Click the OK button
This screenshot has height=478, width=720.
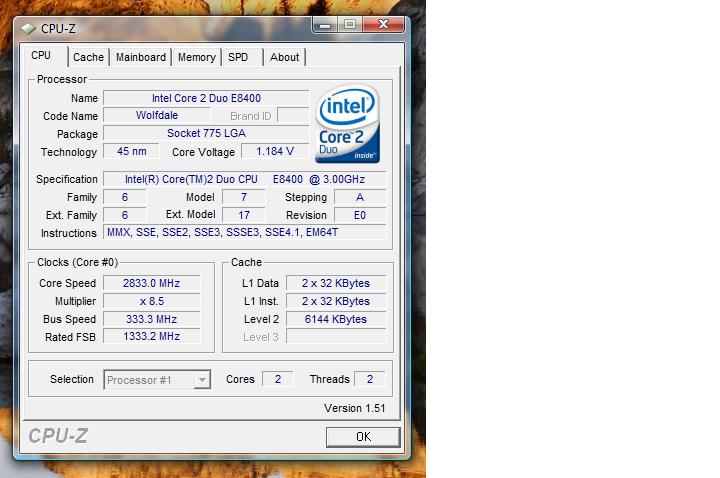pos(363,437)
